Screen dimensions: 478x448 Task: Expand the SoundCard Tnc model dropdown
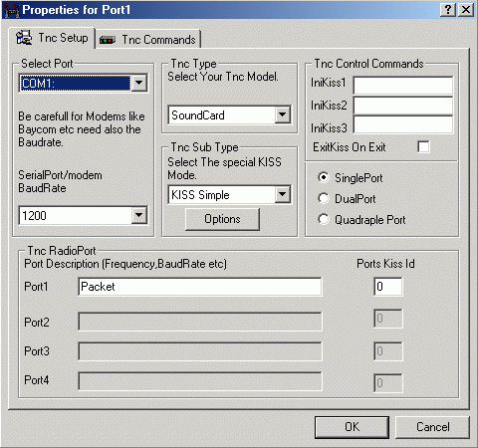(x=283, y=114)
